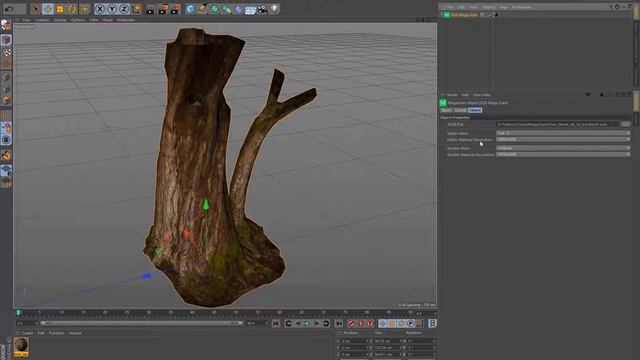
Task: Click the Enable Snap S icon
Action: [x=6, y=140]
